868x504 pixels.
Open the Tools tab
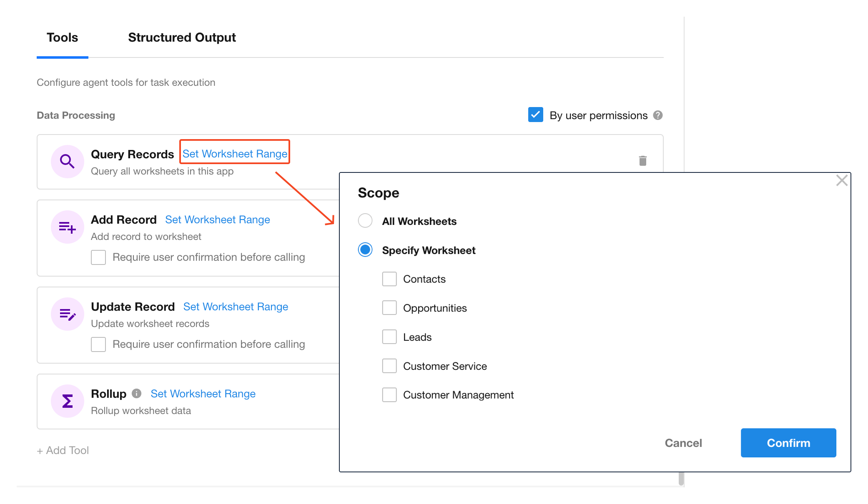[62, 37]
